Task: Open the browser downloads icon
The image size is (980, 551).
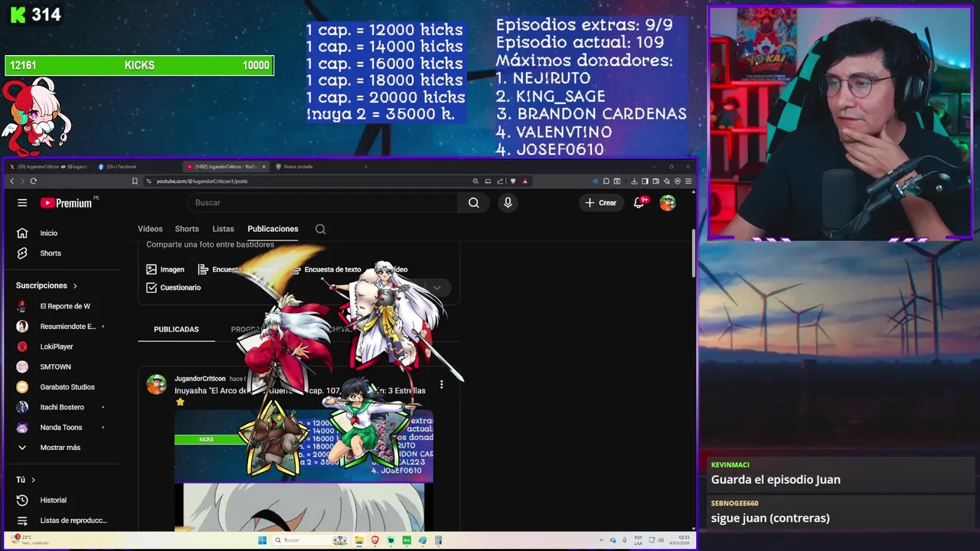Action: click(634, 181)
